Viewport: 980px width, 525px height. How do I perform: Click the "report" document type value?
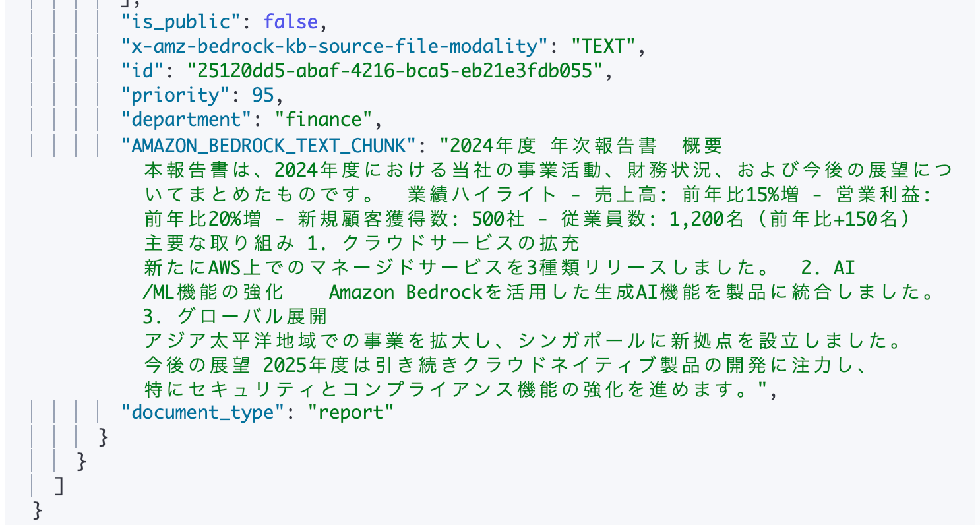[355, 413]
